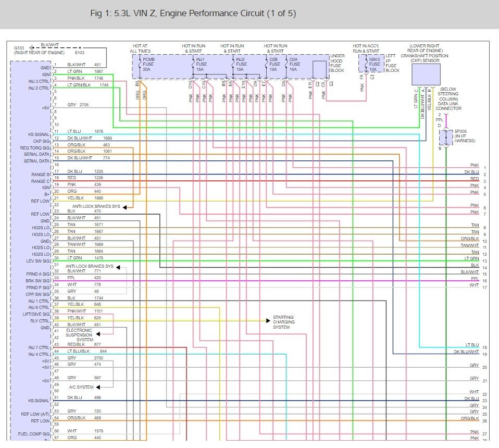Click the STARTING/CHARGING SYSTEM label
The height and width of the screenshot is (448, 499).
tap(283, 322)
